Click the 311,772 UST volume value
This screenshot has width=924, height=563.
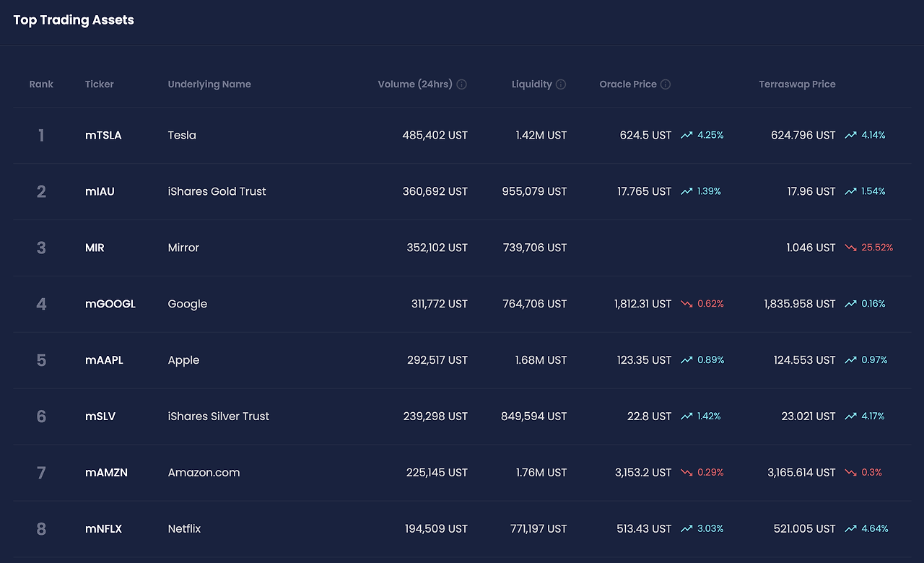pos(440,304)
